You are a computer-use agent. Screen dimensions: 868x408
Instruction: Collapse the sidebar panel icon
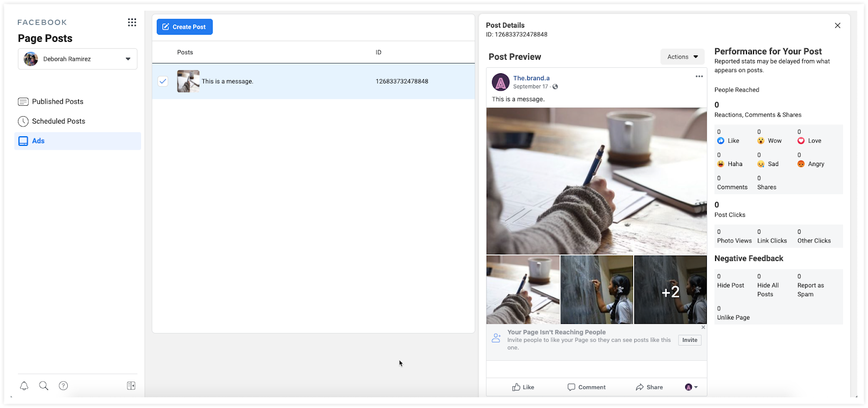(x=131, y=386)
